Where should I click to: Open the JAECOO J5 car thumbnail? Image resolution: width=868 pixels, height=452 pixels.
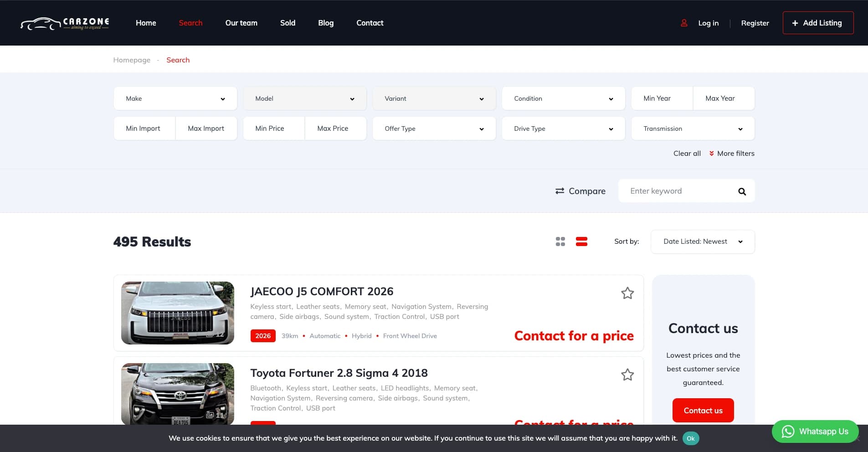click(x=178, y=313)
